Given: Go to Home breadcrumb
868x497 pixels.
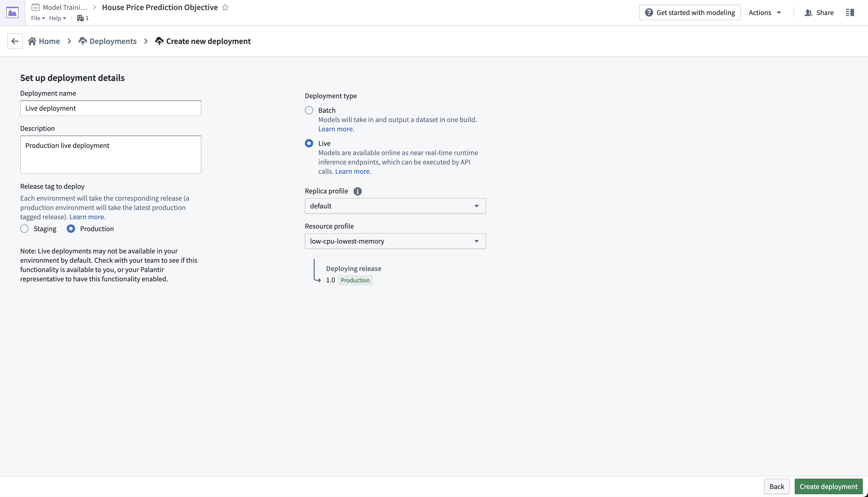Looking at the screenshot, I should (44, 41).
